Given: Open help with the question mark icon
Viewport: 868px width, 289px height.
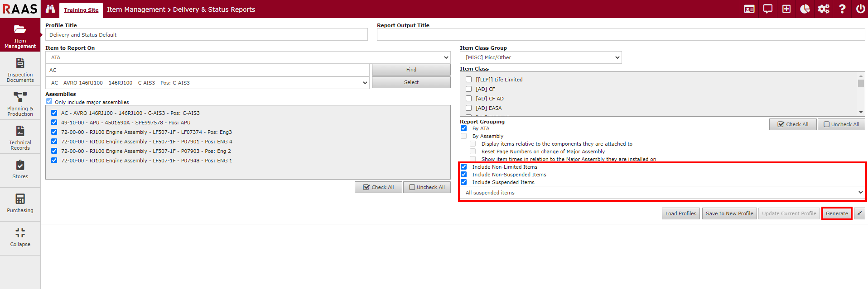Looking at the screenshot, I should point(842,9).
